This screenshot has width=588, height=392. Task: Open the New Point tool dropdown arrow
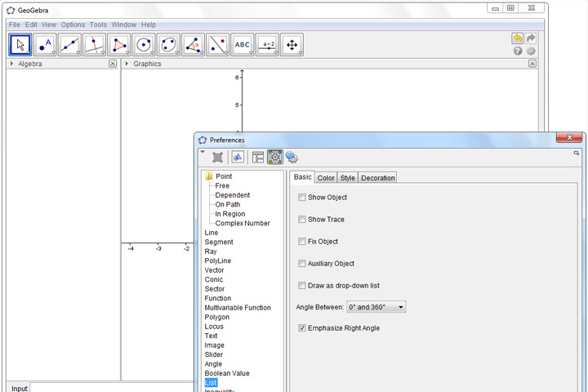(x=53, y=53)
